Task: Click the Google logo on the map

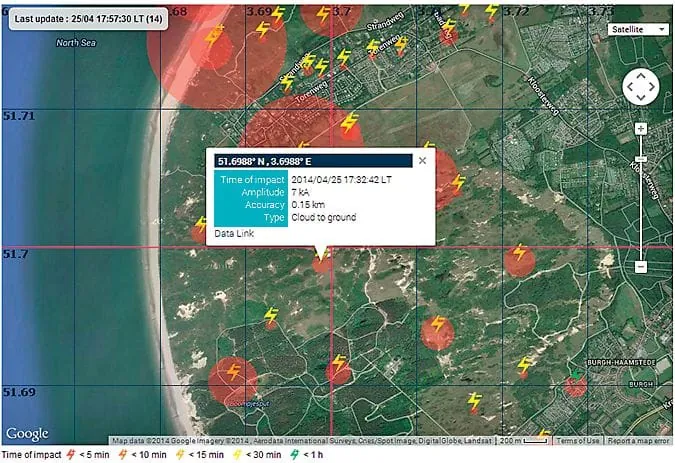Action: click(27, 433)
